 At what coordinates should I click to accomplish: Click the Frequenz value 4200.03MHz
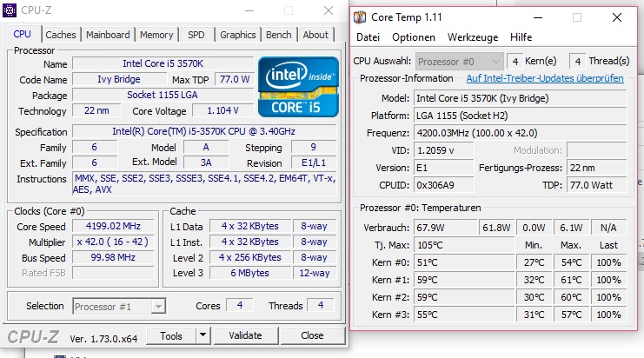pyautogui.click(x=520, y=133)
